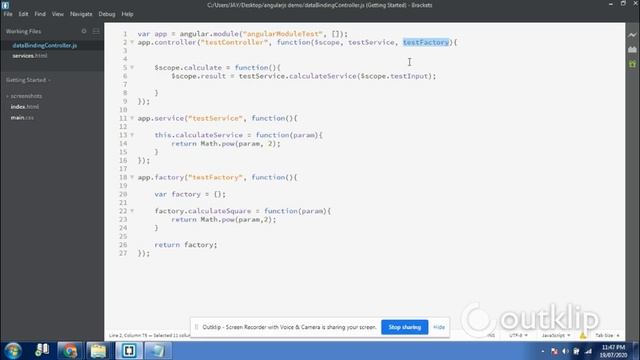Collapse code fold arrow at line 13
The height and width of the screenshot is (360, 640).
(132, 135)
